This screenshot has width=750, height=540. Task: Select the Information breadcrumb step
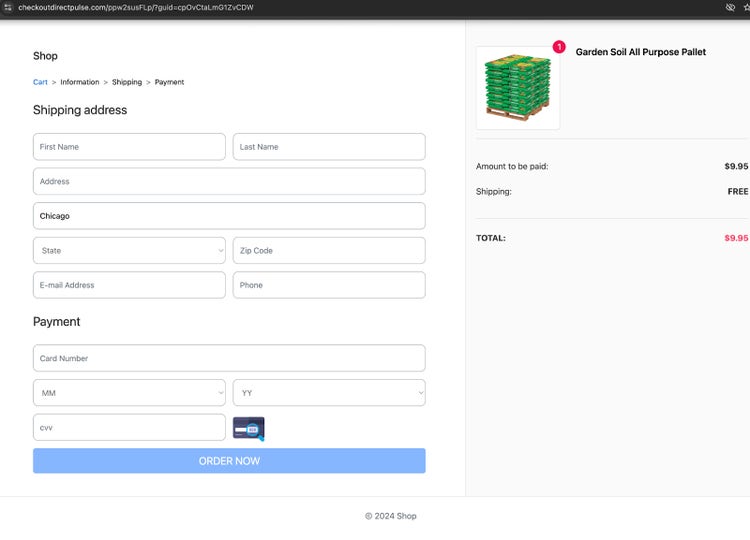click(x=80, y=82)
